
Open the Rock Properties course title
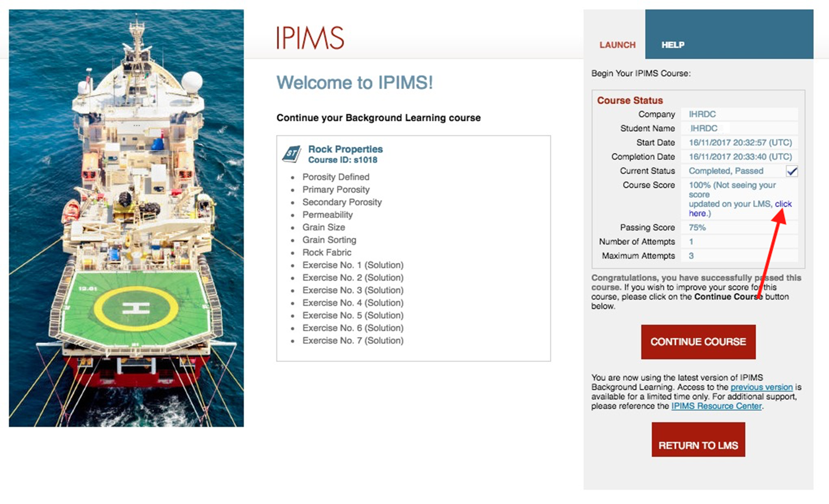pyautogui.click(x=345, y=149)
